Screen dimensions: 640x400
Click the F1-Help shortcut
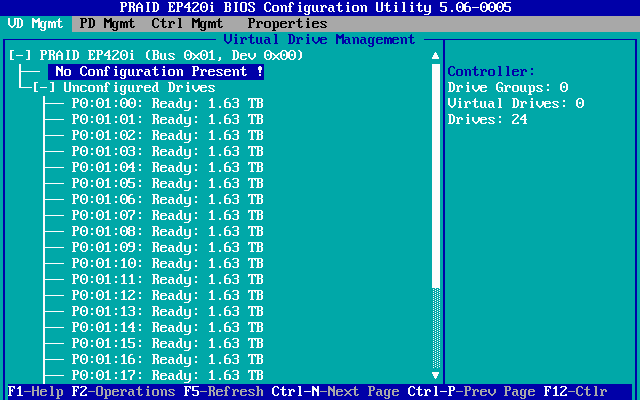(36, 392)
